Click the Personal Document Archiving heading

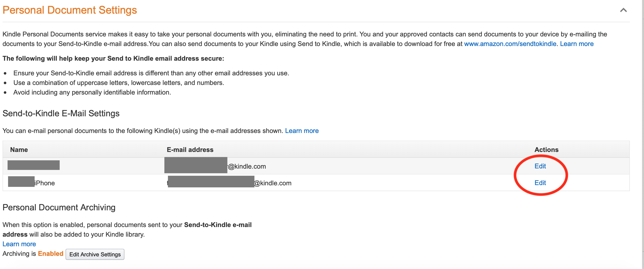[x=59, y=207]
